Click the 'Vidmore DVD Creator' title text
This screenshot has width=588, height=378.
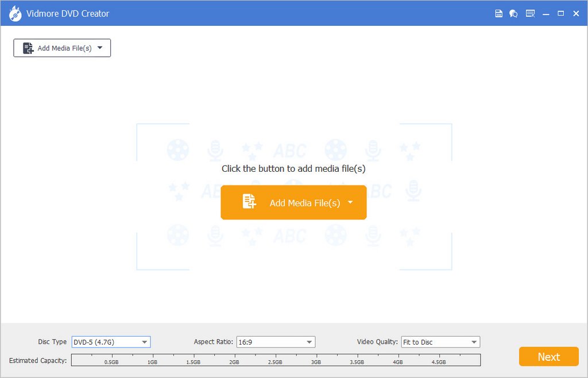click(68, 14)
